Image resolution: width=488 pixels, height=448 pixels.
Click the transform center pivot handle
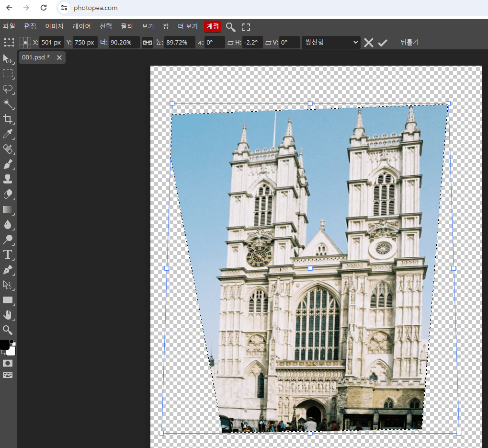click(x=310, y=268)
